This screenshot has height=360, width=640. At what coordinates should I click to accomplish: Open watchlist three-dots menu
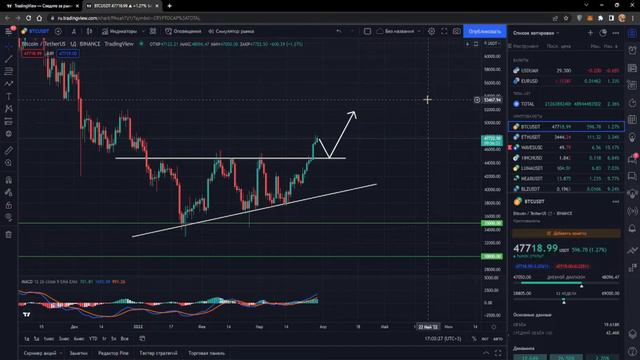[616, 33]
